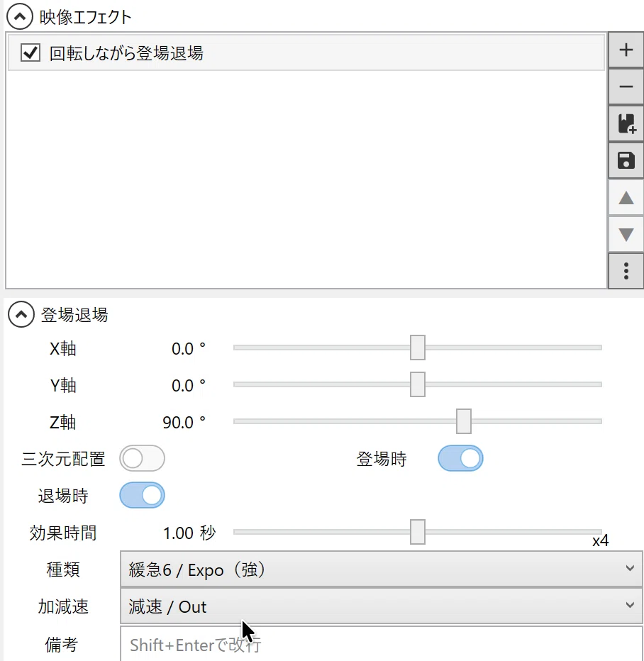Turn off the 登場時 toggle
This screenshot has width=644, height=661.
460,458
